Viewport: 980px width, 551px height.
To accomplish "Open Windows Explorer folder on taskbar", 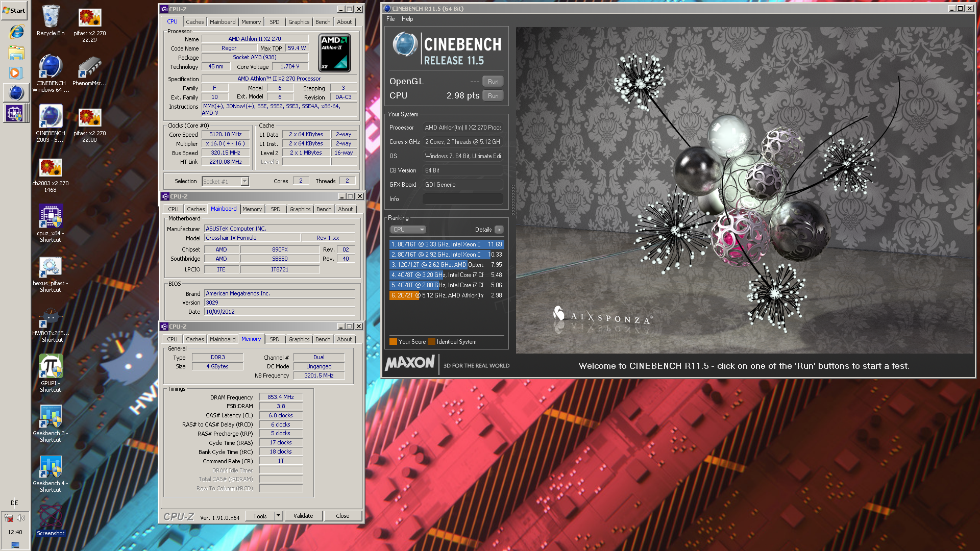I will 16,53.
